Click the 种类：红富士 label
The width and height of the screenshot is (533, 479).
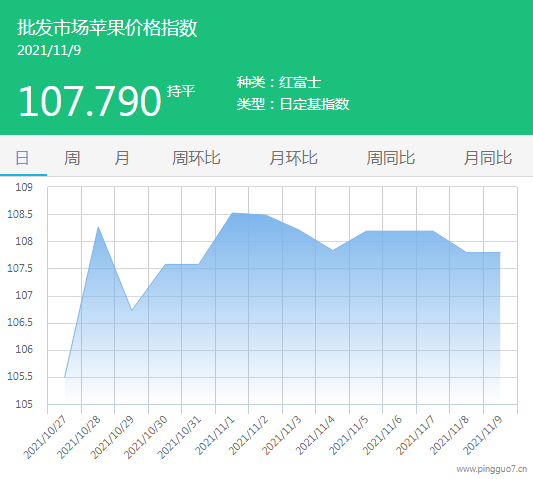279,82
